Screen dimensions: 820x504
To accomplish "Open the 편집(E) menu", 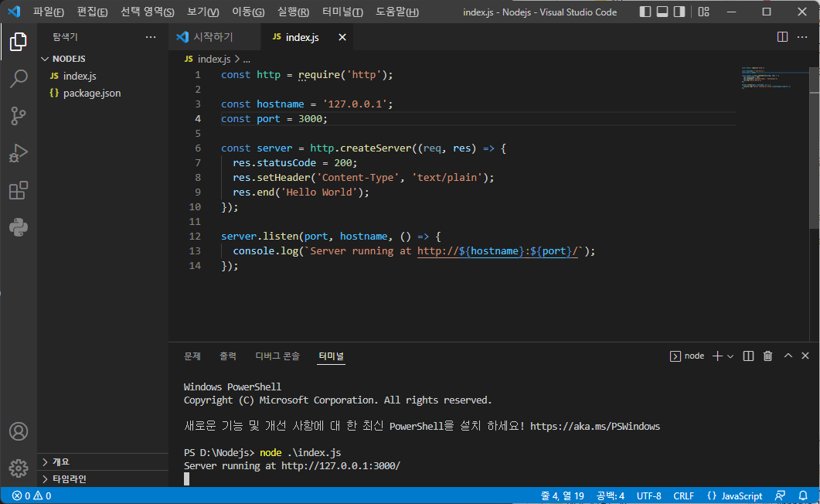I will coord(92,12).
